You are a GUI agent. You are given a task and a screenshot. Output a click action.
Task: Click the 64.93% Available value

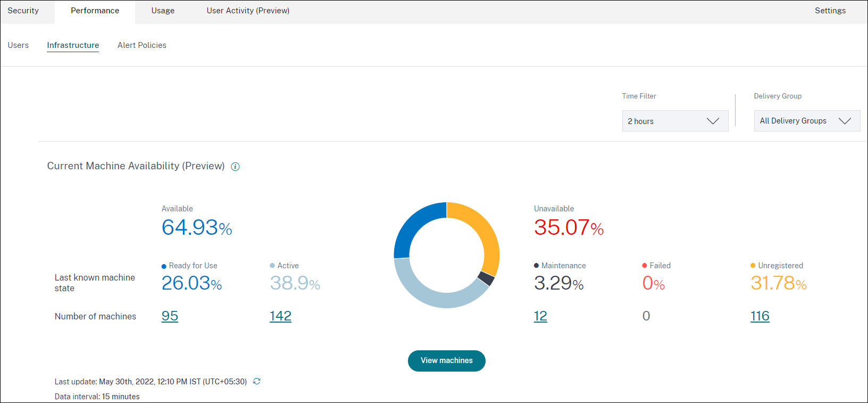197,228
